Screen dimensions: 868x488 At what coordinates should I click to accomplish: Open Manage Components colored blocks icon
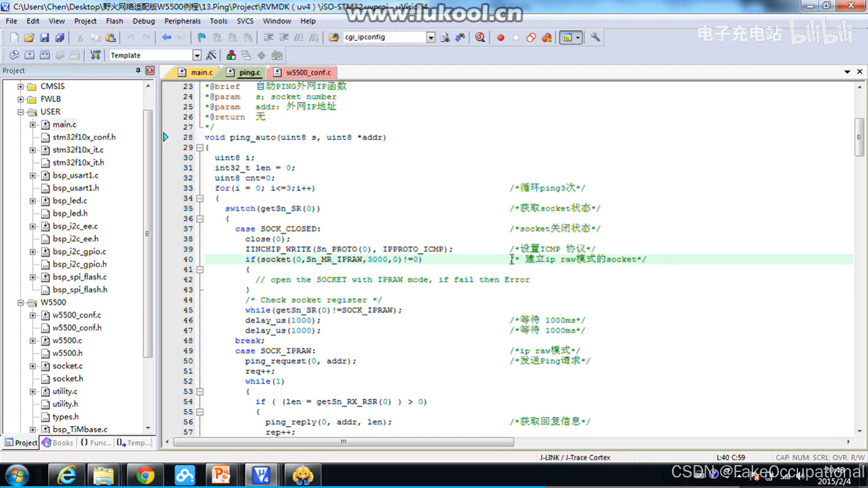[x=231, y=56]
